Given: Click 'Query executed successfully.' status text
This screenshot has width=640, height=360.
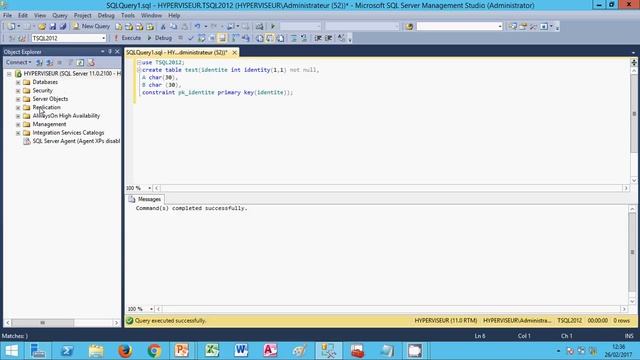Looking at the screenshot, I should 171,321.
